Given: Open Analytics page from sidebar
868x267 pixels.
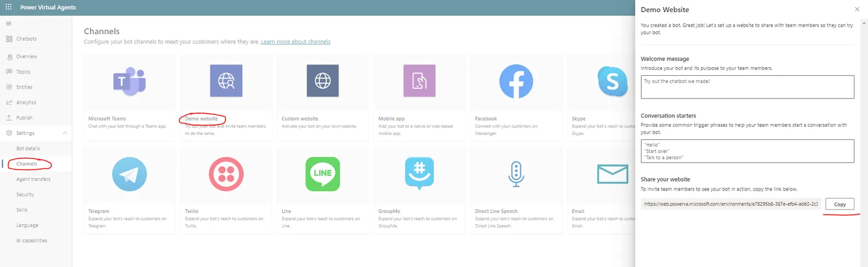Looking at the screenshot, I should pyautogui.click(x=26, y=102).
